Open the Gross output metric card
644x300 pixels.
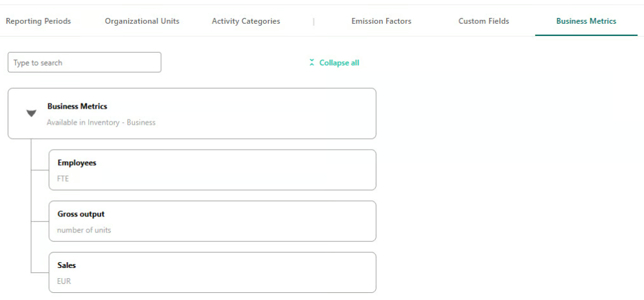coord(212,221)
